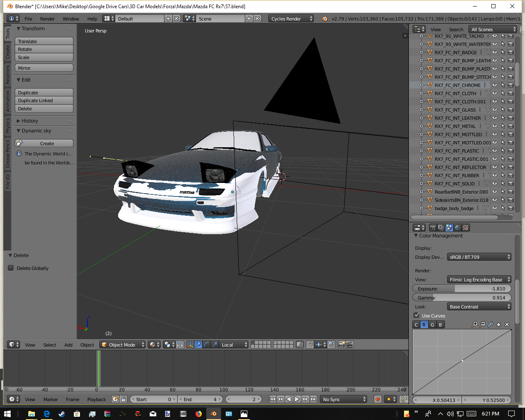Image resolution: width=525 pixels, height=420 pixels.
Task: Open the Filmic Log Encoding Base dropdown
Action: pyautogui.click(x=479, y=280)
